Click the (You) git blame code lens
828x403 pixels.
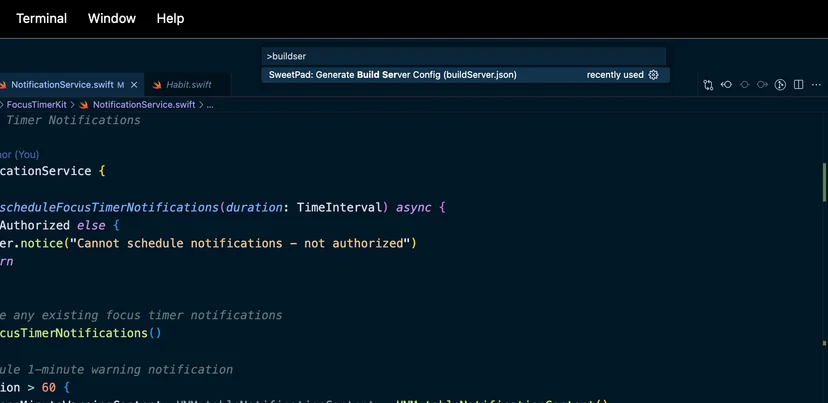(20, 155)
